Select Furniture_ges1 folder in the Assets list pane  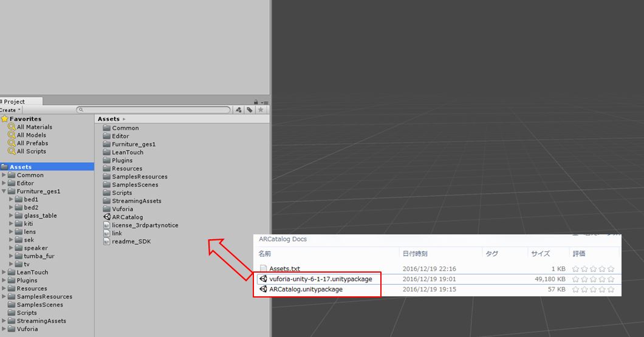[x=129, y=144]
